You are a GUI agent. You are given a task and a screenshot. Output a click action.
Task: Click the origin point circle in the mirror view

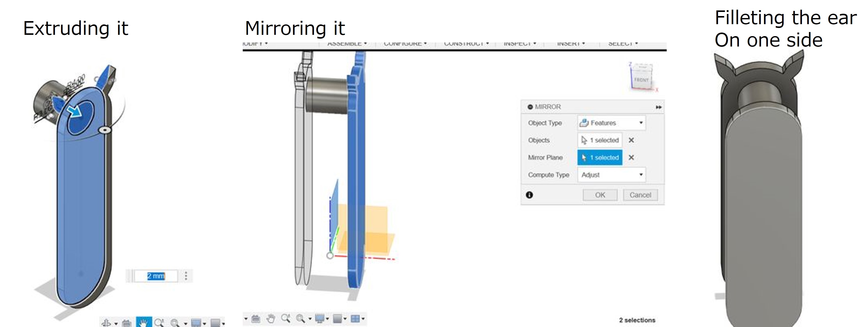point(330,256)
